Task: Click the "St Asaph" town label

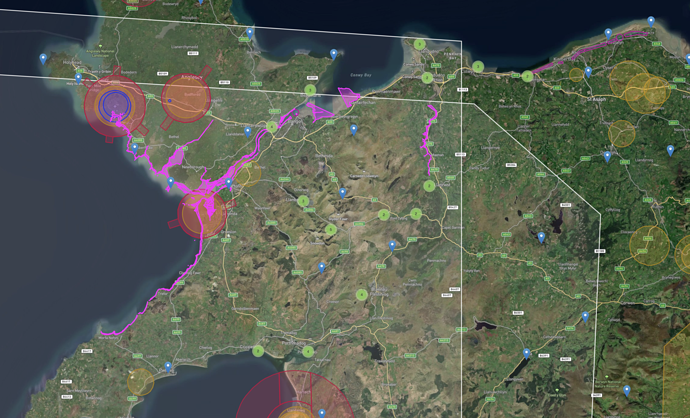Action: (x=597, y=99)
